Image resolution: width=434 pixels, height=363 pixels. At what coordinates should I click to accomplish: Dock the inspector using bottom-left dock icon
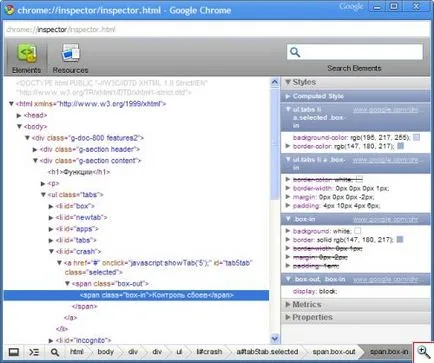[14, 352]
